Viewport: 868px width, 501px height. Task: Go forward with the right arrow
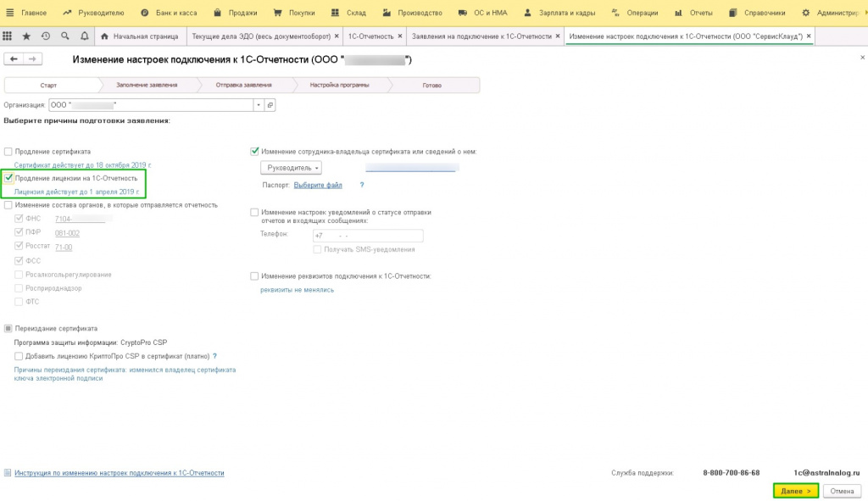33,58
